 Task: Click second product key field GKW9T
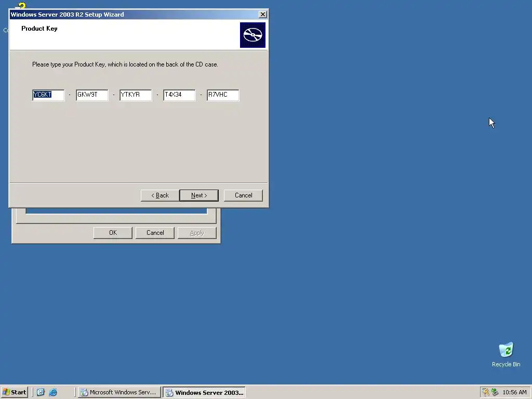[x=92, y=95]
